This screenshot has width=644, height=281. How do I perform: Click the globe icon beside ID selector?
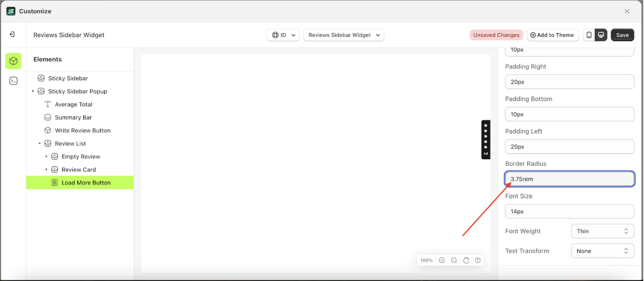pyautogui.click(x=275, y=35)
